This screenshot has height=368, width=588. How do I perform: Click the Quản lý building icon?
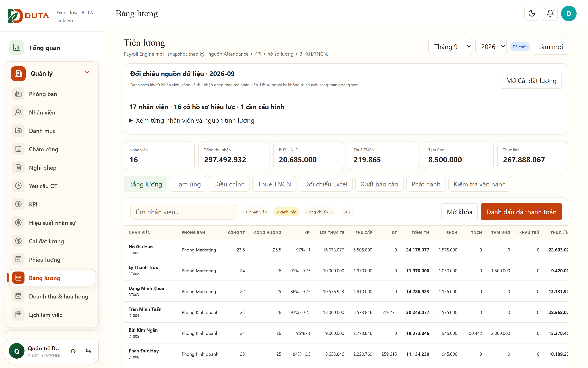point(18,74)
